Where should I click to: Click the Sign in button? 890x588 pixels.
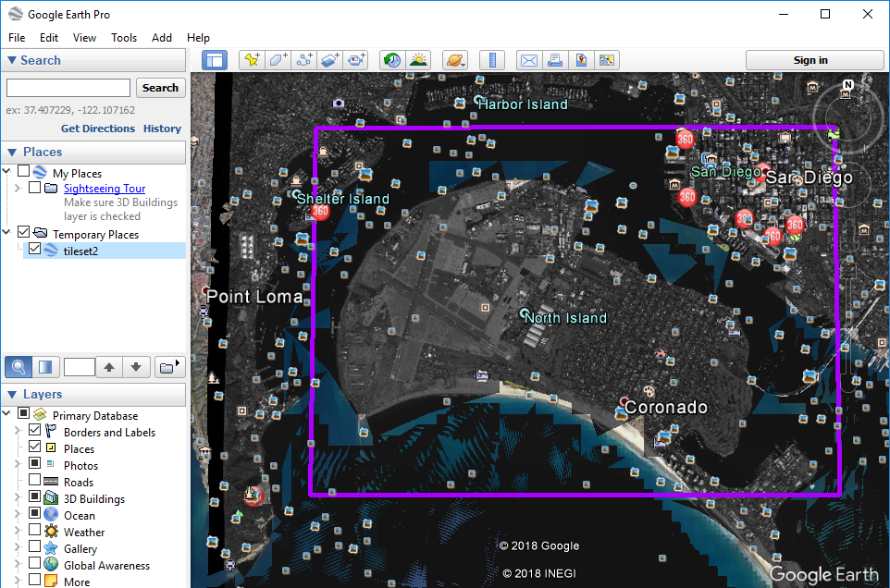tap(814, 60)
